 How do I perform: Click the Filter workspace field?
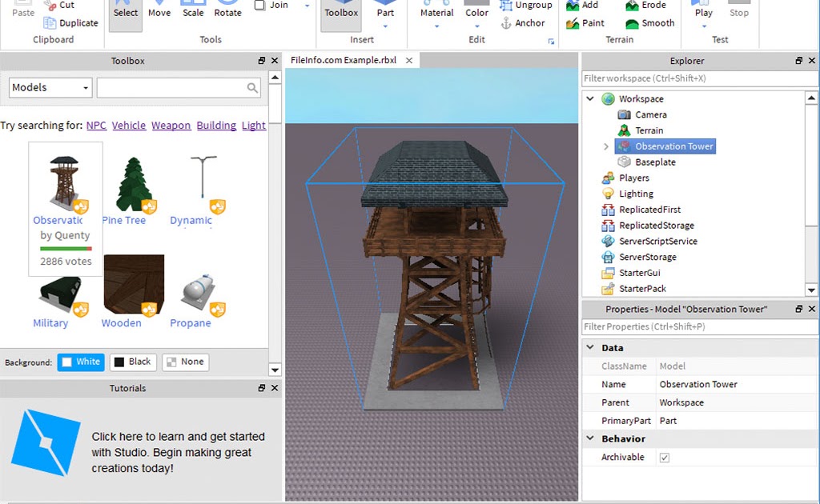click(700, 78)
